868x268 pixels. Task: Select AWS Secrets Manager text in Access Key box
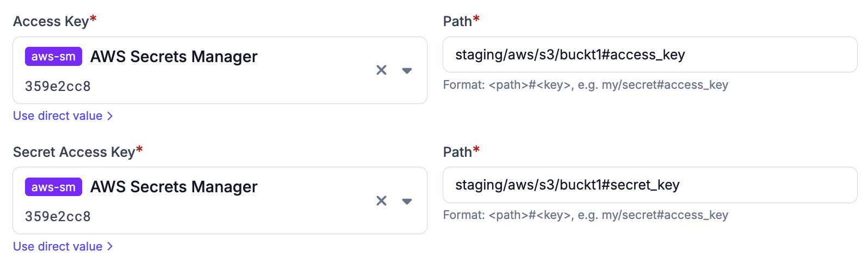pos(174,57)
